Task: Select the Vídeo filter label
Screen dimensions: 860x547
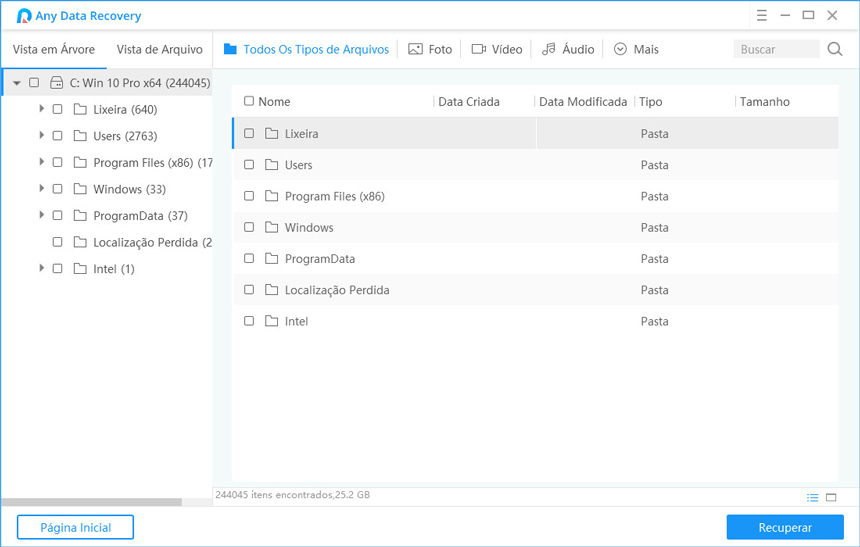Action: point(507,49)
